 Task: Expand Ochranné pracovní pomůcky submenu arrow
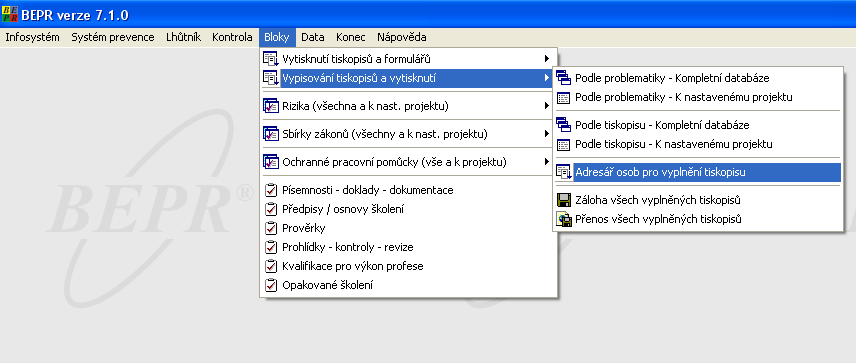[x=546, y=162]
